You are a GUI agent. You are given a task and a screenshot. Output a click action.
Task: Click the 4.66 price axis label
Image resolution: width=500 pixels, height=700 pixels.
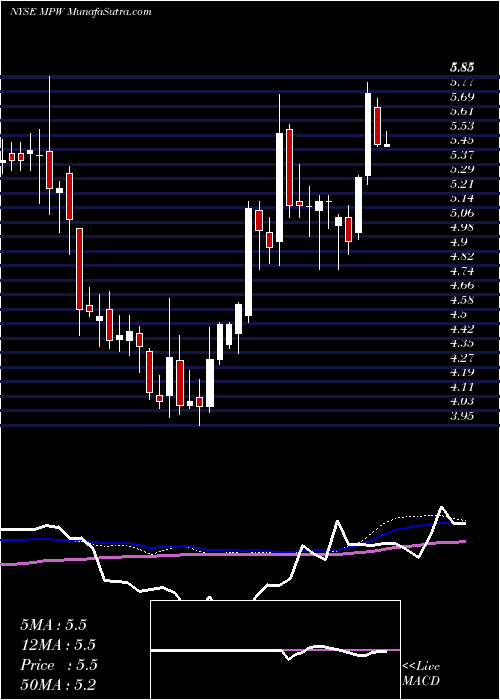462,285
